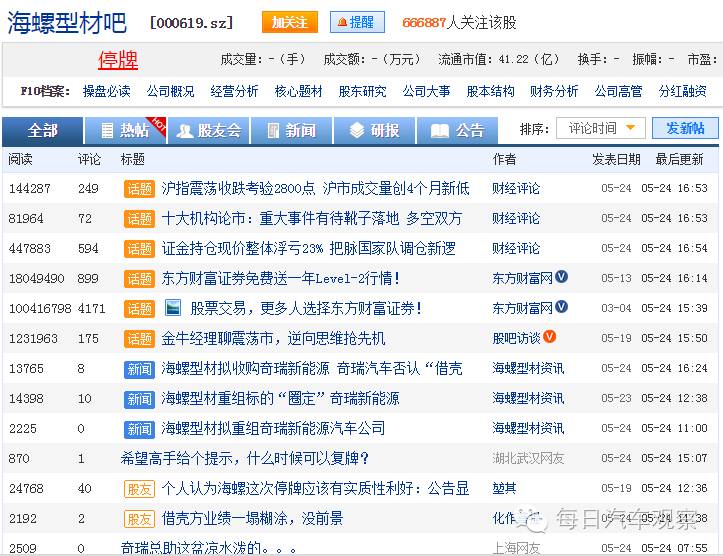
Task: Switch to the 公告 tab
Action: pos(457,130)
